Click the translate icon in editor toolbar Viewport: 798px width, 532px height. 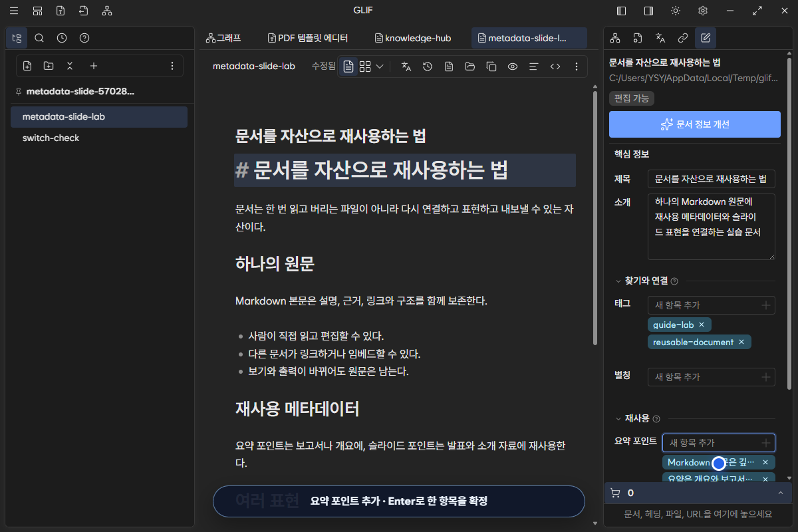[x=406, y=66]
